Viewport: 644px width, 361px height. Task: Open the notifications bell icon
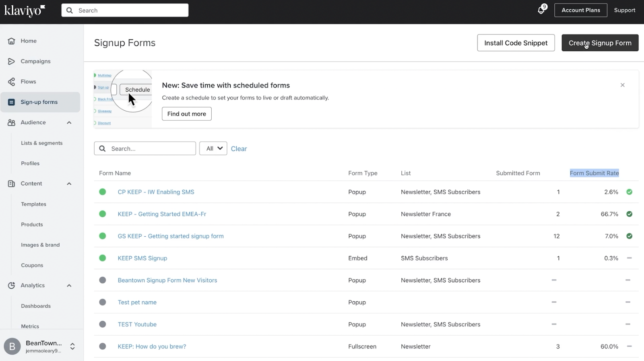click(x=541, y=10)
